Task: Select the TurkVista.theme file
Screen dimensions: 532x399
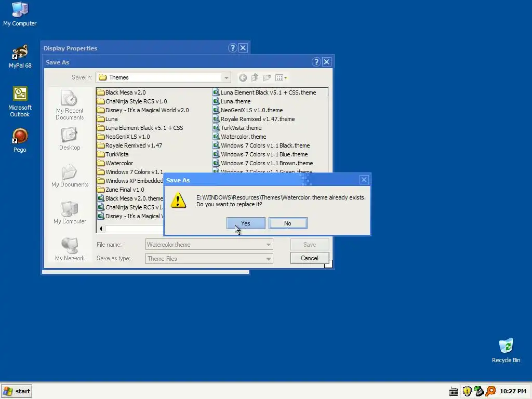Action: pos(237,128)
